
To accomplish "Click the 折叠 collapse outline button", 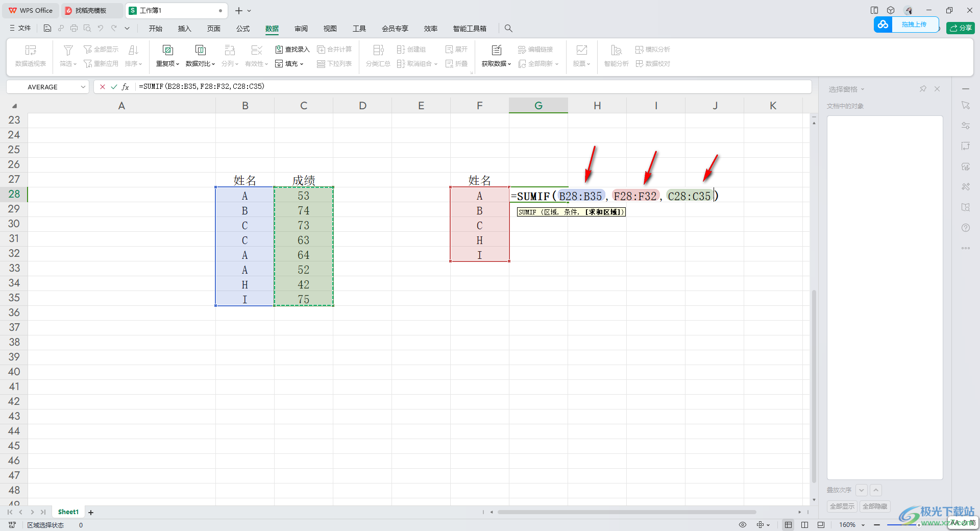I will [x=456, y=64].
